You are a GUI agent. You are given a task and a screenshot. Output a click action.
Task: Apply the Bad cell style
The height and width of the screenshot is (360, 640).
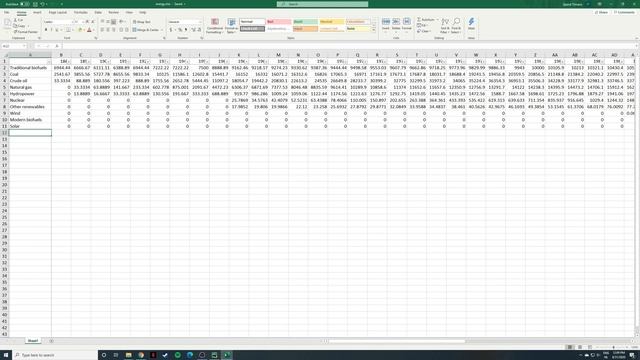[279, 22]
